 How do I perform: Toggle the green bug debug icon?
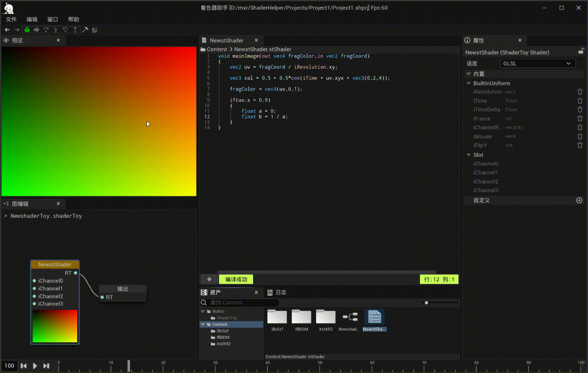(27, 30)
